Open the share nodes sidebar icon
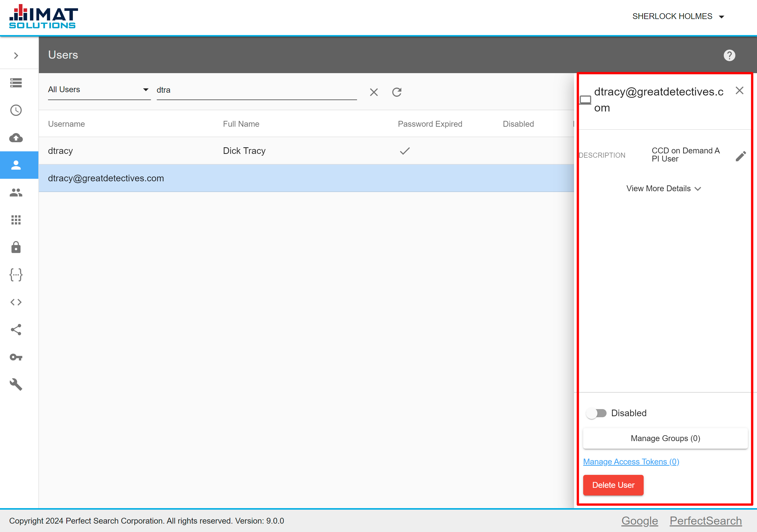757x532 pixels. tap(16, 329)
